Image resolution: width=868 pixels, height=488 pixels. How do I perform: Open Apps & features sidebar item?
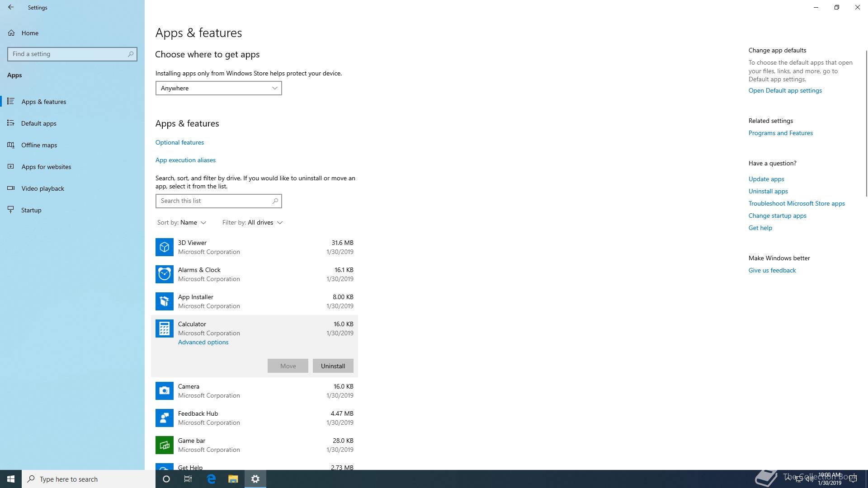point(72,102)
